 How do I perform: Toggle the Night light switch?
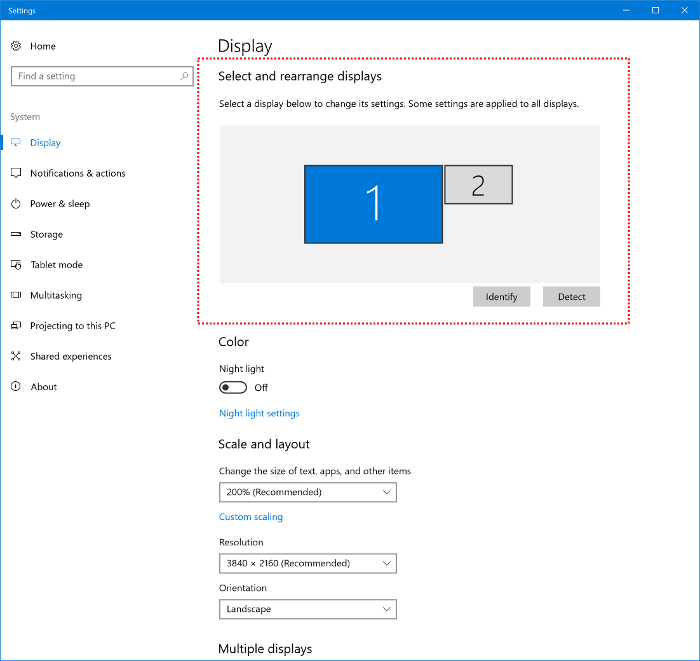point(233,388)
